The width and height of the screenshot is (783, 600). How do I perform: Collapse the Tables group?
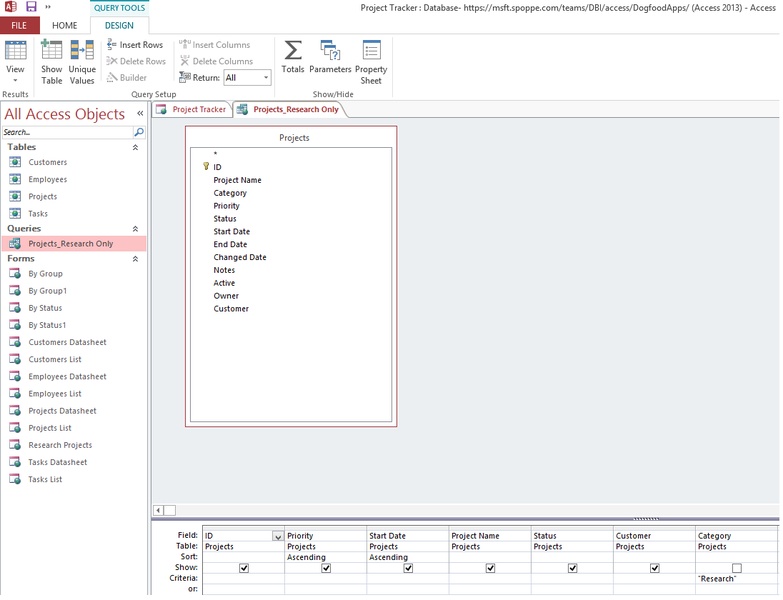click(135, 147)
